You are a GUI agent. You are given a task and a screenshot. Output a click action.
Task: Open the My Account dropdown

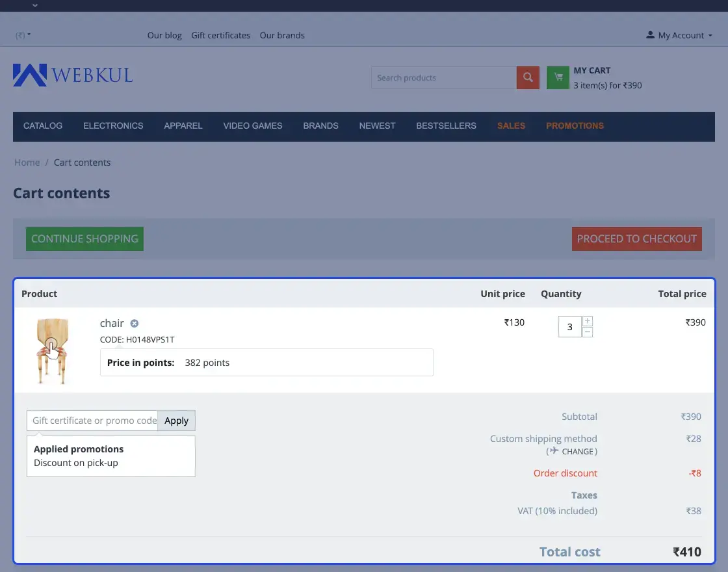click(679, 35)
